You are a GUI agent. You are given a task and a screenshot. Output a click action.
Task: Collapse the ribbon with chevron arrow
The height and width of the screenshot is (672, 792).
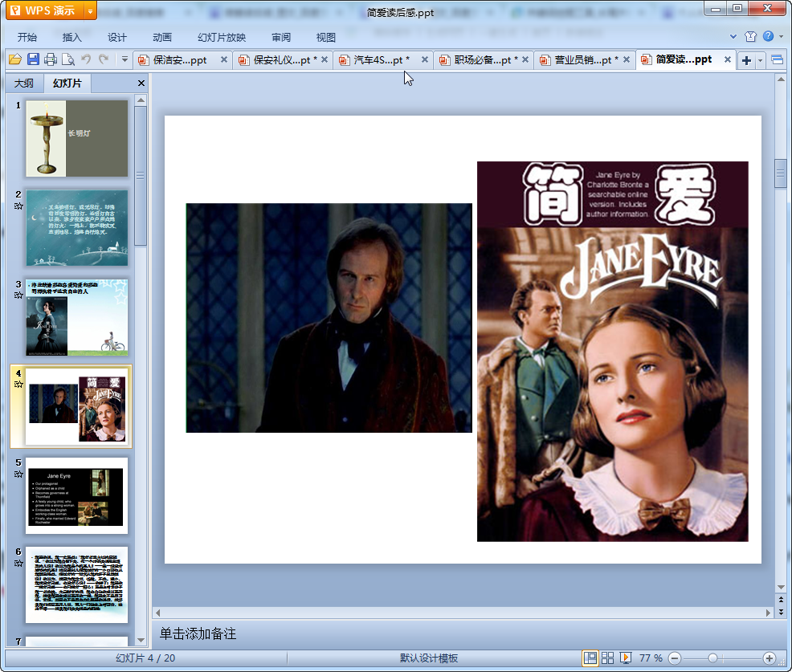[x=733, y=36]
